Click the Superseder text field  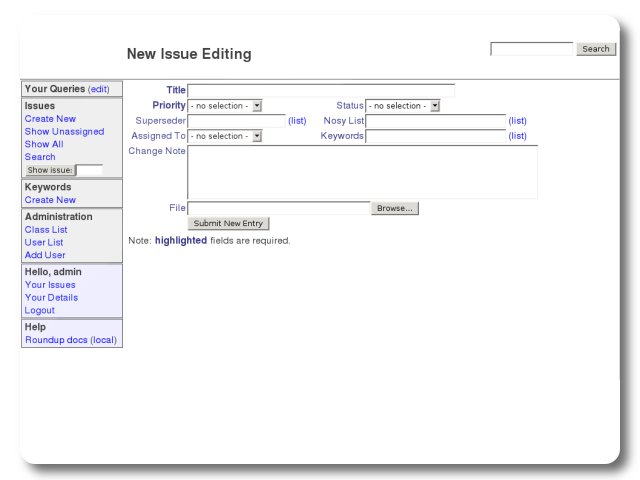[x=237, y=121]
